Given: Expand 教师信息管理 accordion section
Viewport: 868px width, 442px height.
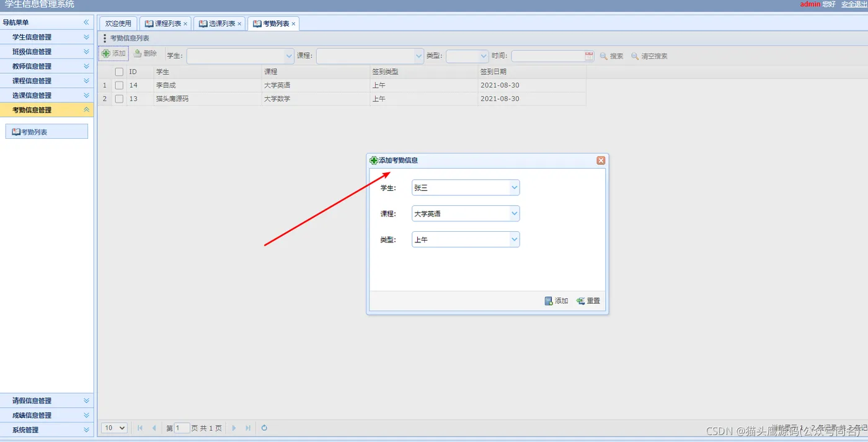Looking at the screenshot, I should coord(47,66).
